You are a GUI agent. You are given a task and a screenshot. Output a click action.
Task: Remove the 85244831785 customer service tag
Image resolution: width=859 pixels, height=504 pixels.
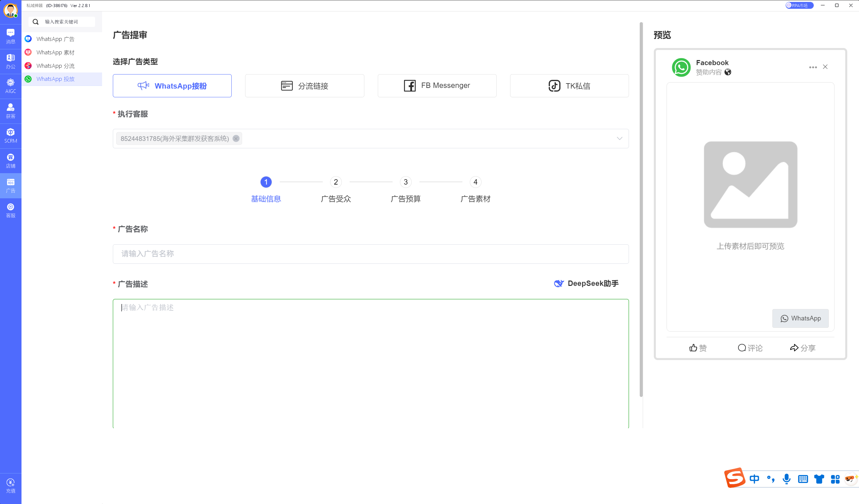tap(236, 139)
